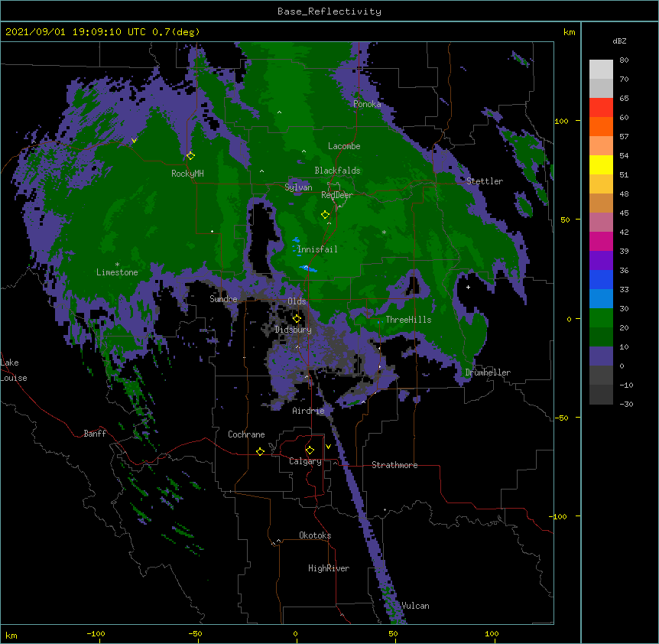This screenshot has width=659, height=644.
Task: Click the HighRiver town label
Action: coord(329,568)
